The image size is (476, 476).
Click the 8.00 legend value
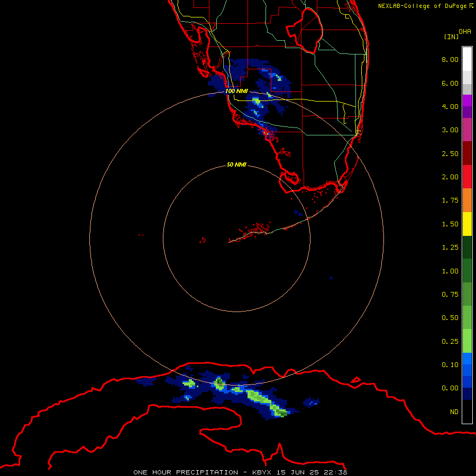click(450, 59)
